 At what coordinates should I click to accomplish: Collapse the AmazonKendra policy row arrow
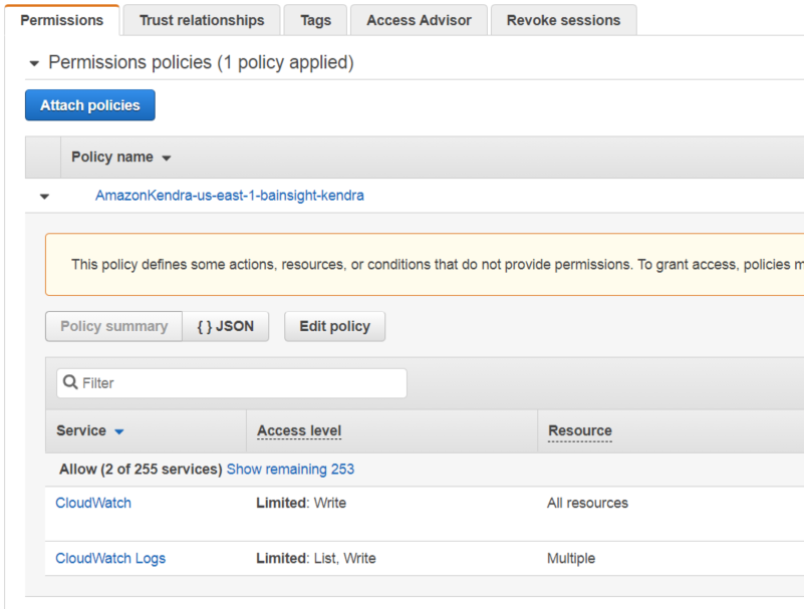[x=44, y=196]
